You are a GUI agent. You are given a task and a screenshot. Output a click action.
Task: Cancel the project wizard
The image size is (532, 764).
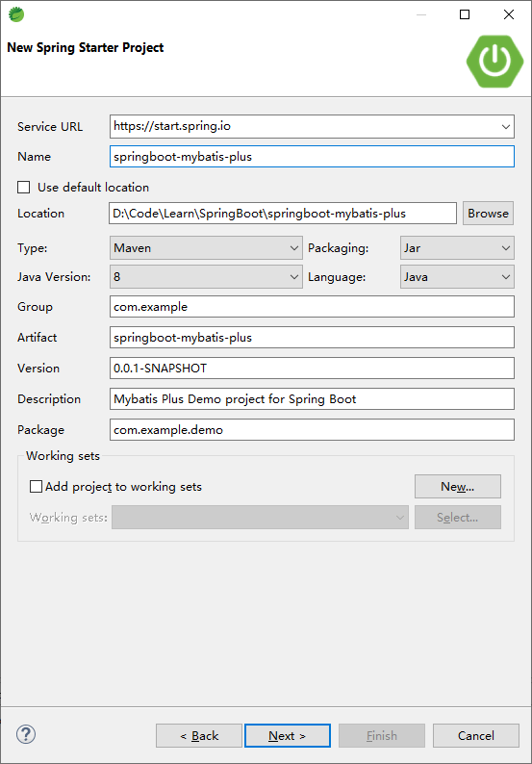tap(476, 736)
